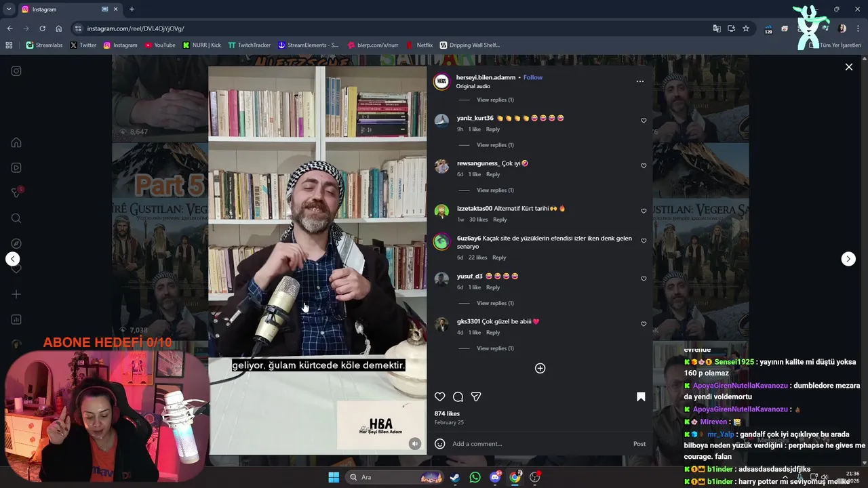Reply to 6uz6ay6's comment

[x=499, y=258]
